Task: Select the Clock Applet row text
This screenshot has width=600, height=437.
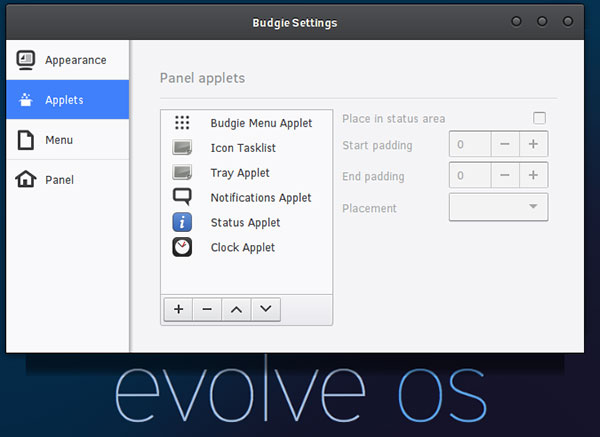Action: (243, 248)
